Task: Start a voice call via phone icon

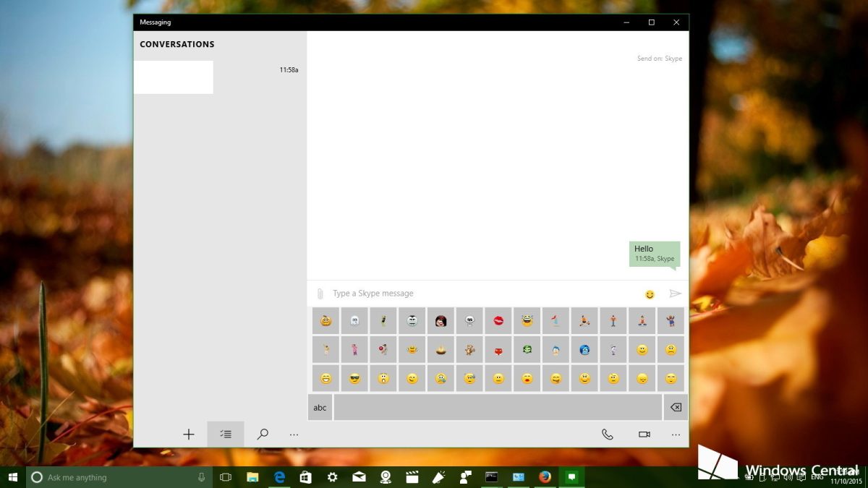Action: click(x=608, y=434)
